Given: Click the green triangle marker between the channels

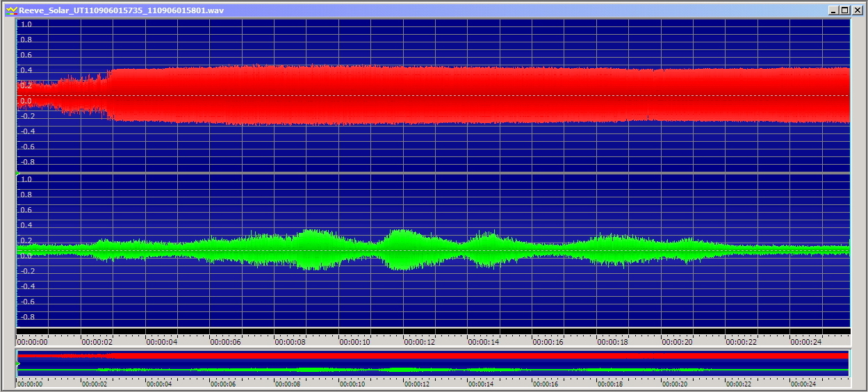Looking at the screenshot, I should (x=18, y=173).
